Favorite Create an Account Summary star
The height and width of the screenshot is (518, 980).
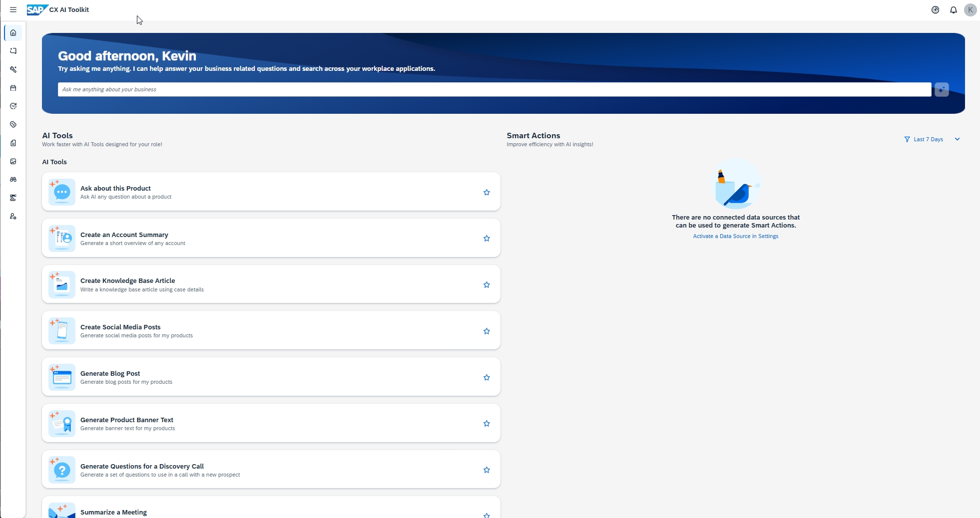click(487, 239)
